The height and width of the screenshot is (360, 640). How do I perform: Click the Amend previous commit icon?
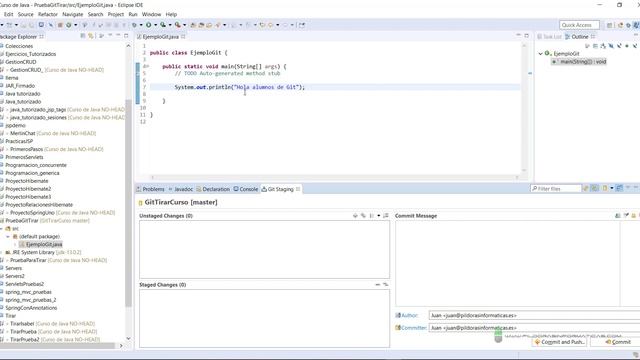(617, 216)
